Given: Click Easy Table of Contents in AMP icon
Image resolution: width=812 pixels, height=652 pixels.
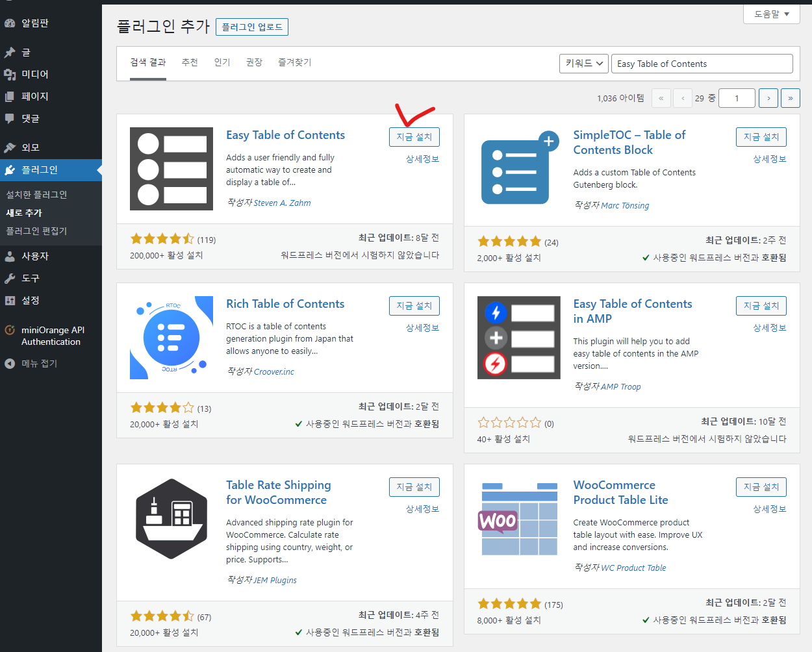Looking at the screenshot, I should click(519, 338).
